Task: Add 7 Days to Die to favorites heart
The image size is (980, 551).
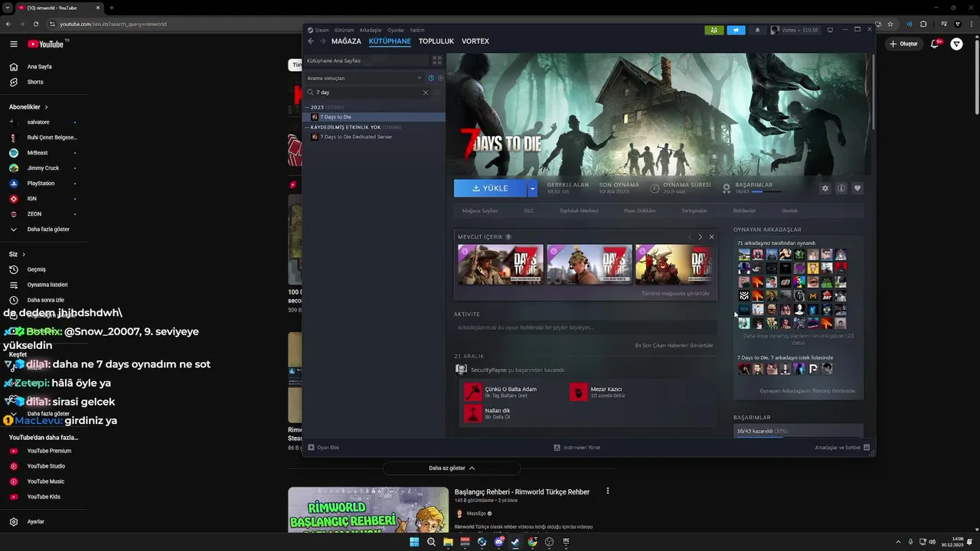Action: pyautogui.click(x=857, y=188)
